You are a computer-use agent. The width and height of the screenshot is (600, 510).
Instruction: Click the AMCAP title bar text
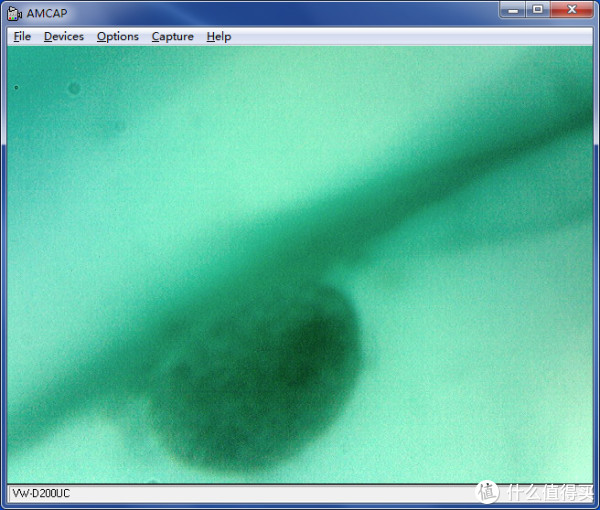pyautogui.click(x=47, y=13)
